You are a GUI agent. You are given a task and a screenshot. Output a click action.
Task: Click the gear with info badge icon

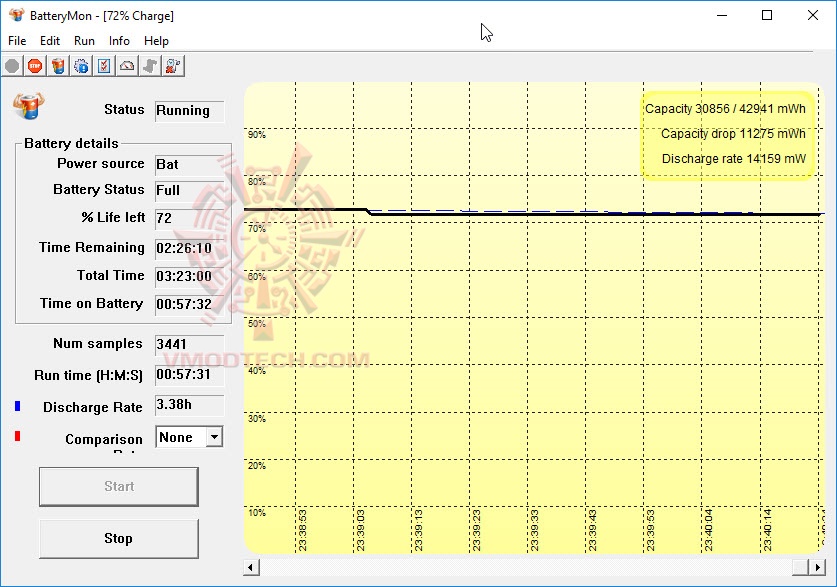(81, 66)
